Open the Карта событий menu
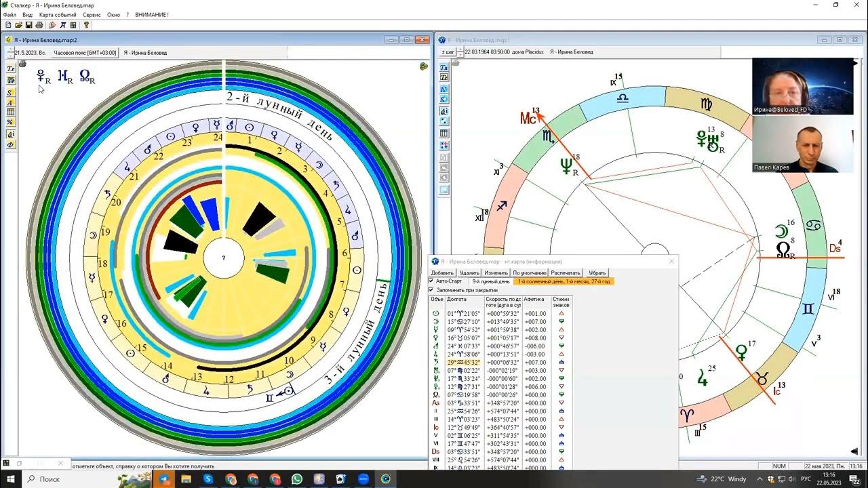 [x=58, y=14]
